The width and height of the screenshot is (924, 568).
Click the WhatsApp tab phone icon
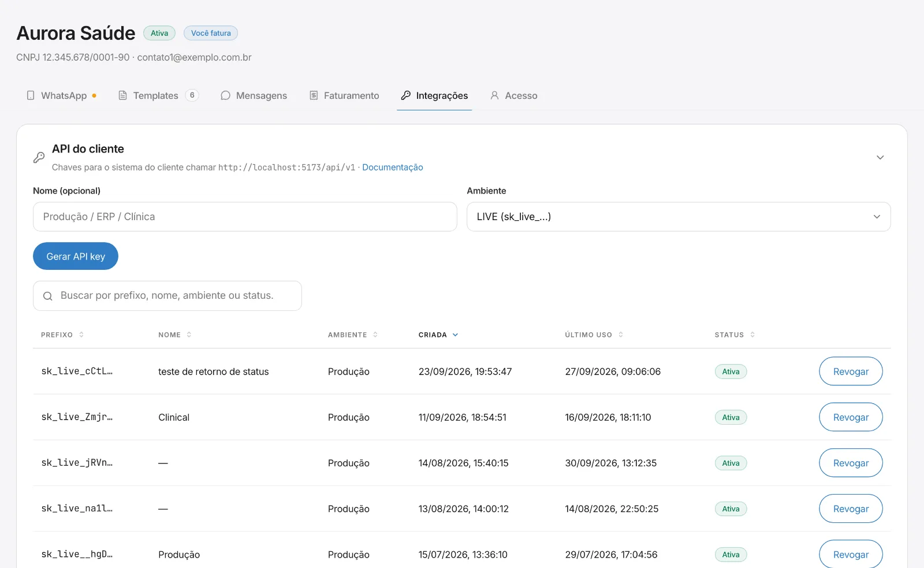point(31,95)
